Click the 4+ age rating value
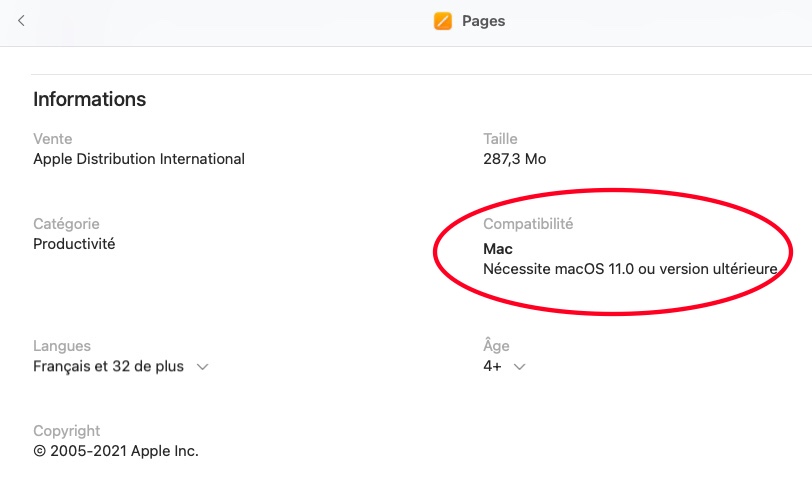The width and height of the screenshot is (812, 480). (492, 366)
